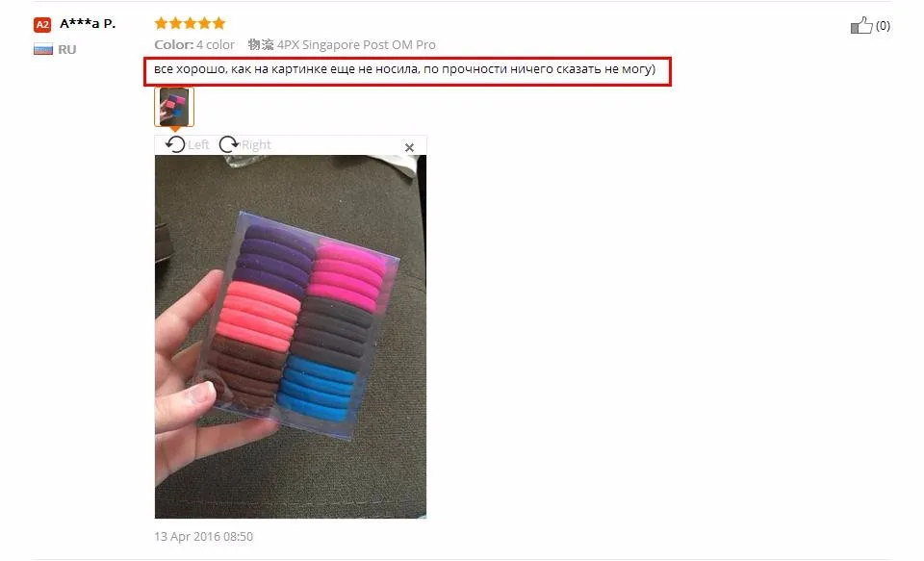Close the enlarged review photo
Screen dimensions: 924x561
click(x=410, y=147)
